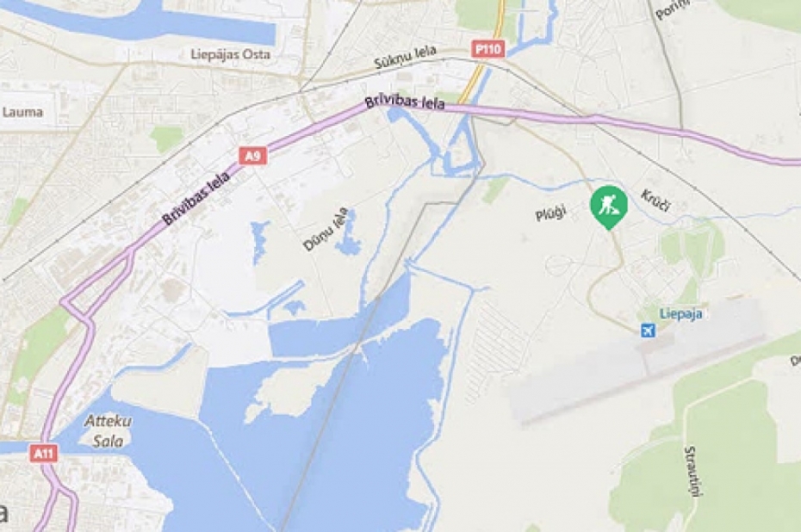Click the Atteku Sala island label
801x532 pixels.
click(x=108, y=431)
